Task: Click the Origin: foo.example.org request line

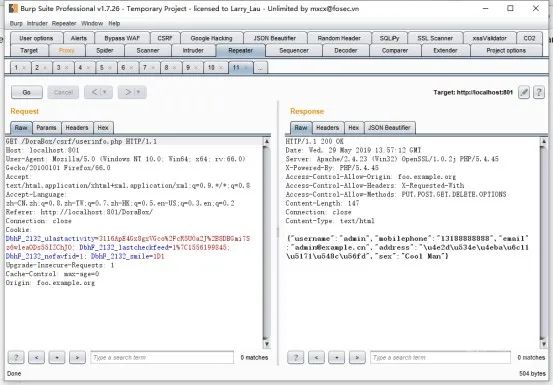Action: [50, 283]
